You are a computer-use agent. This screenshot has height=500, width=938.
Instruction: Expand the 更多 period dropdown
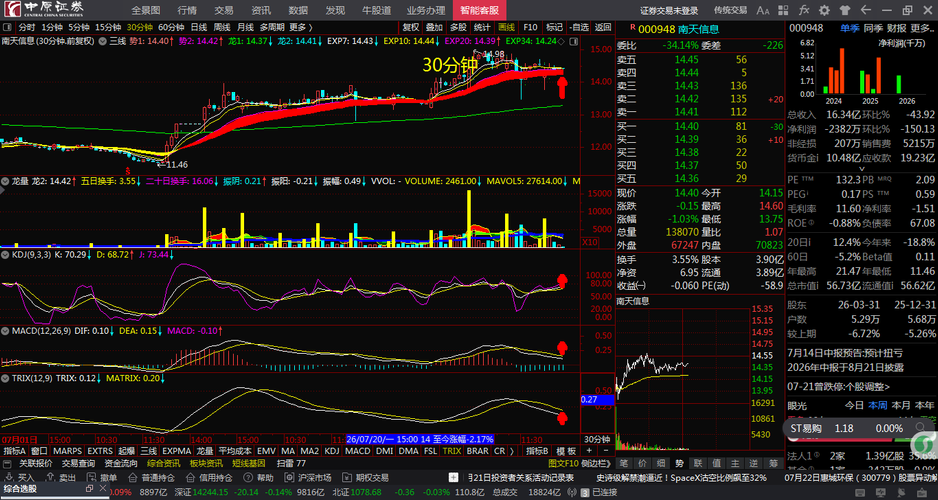pyautogui.click(x=301, y=27)
